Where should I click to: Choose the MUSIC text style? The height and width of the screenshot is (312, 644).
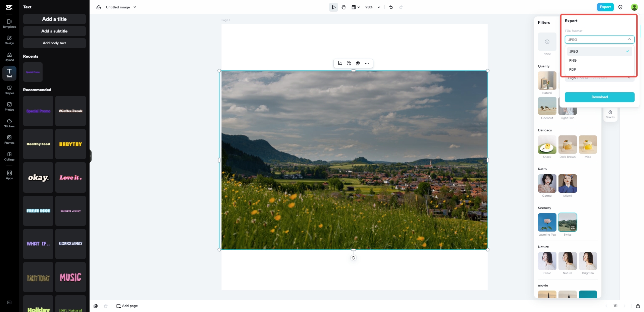click(70, 277)
